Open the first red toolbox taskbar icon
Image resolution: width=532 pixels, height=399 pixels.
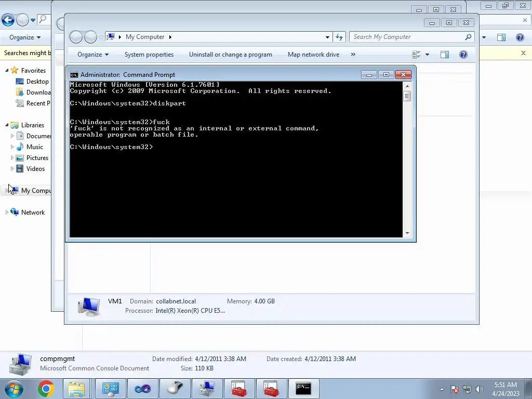point(239,389)
